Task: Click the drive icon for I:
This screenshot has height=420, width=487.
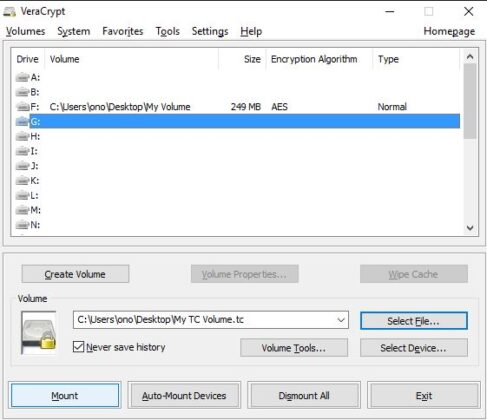Action: point(22,151)
